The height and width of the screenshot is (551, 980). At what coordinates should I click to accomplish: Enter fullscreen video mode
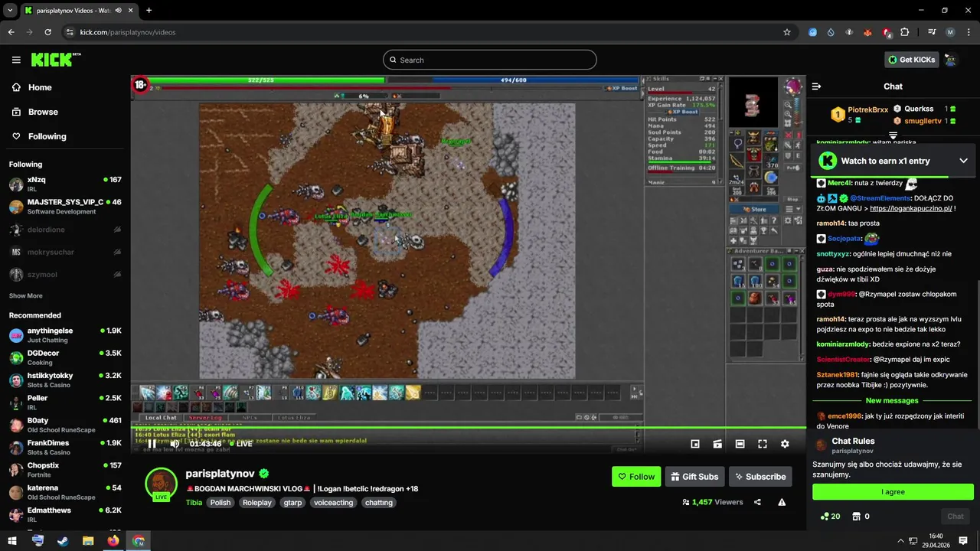click(763, 444)
